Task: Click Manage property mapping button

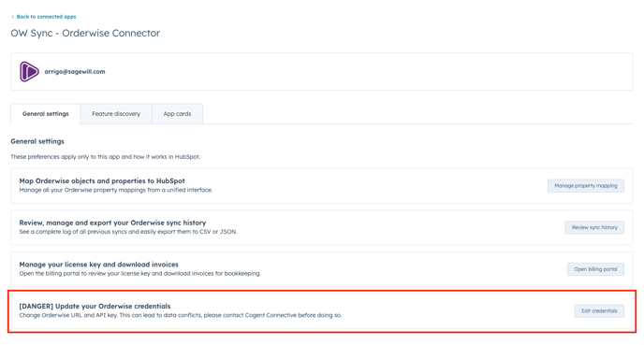Action: pos(586,186)
